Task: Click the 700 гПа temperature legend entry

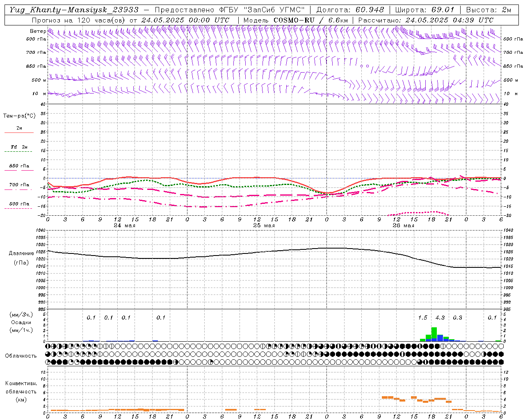Action: point(19,185)
